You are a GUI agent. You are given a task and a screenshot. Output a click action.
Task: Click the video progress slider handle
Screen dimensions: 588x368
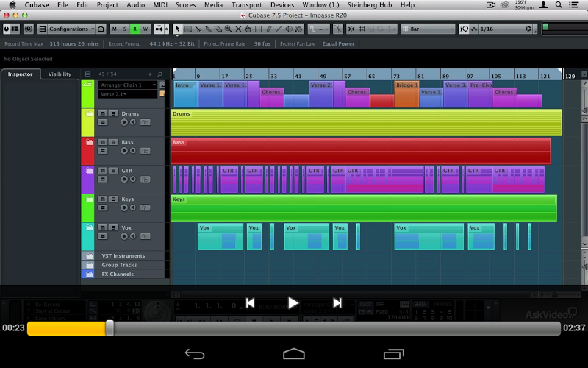[x=110, y=328]
